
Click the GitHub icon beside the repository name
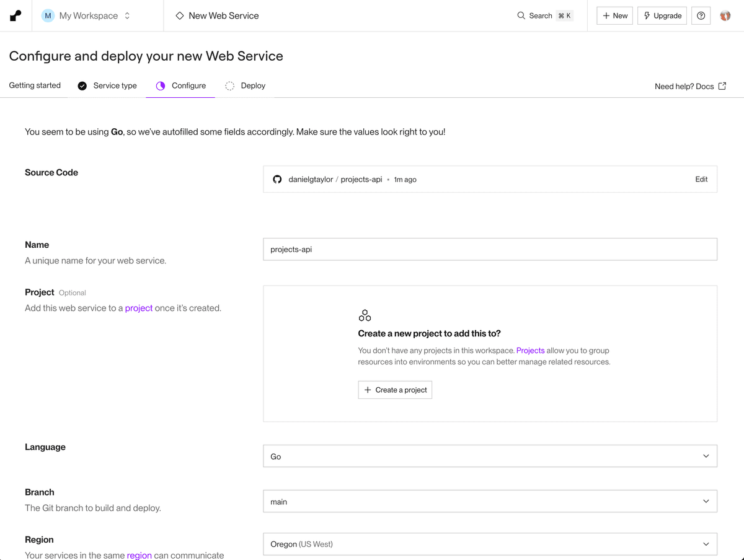277,179
